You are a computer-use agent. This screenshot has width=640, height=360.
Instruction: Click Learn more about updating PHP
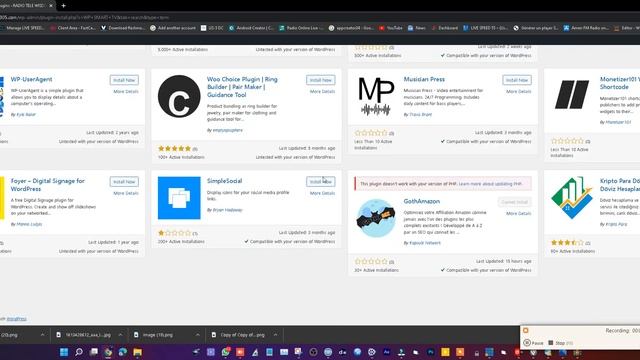coord(490,184)
